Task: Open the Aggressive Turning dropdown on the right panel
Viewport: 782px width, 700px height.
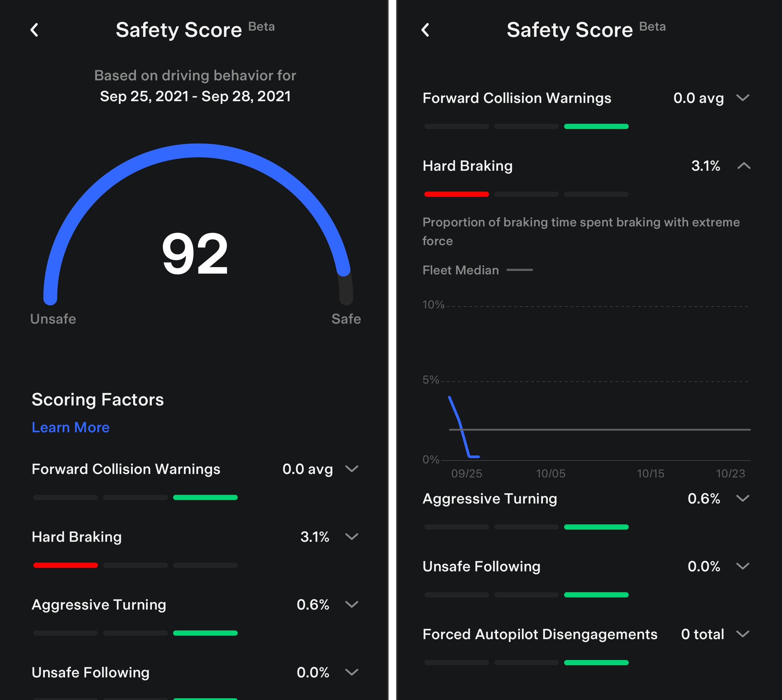Action: point(743,499)
